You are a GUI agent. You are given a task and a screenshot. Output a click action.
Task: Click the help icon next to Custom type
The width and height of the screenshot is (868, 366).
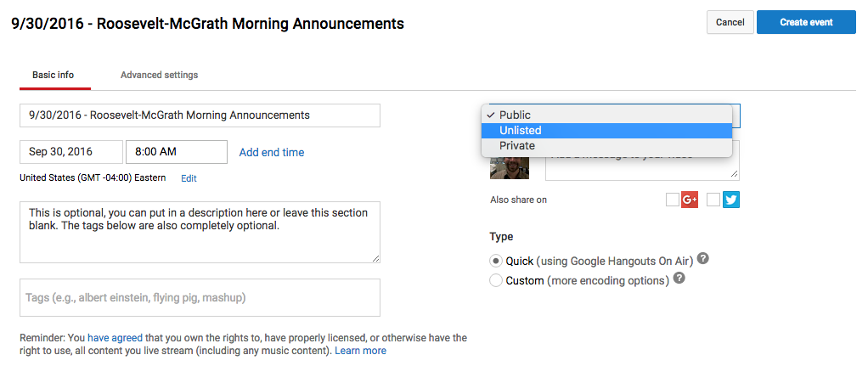click(x=679, y=279)
